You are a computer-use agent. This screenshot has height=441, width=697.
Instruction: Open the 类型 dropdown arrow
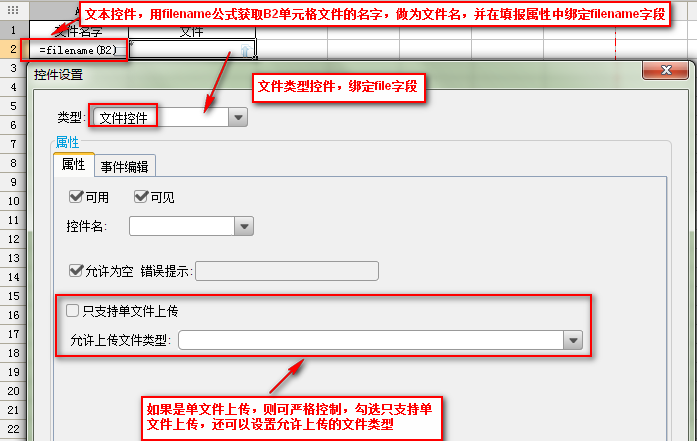(x=238, y=117)
